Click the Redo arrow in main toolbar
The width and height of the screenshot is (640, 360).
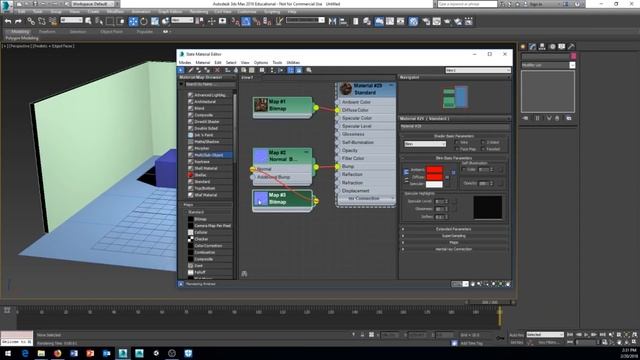pos(18,21)
